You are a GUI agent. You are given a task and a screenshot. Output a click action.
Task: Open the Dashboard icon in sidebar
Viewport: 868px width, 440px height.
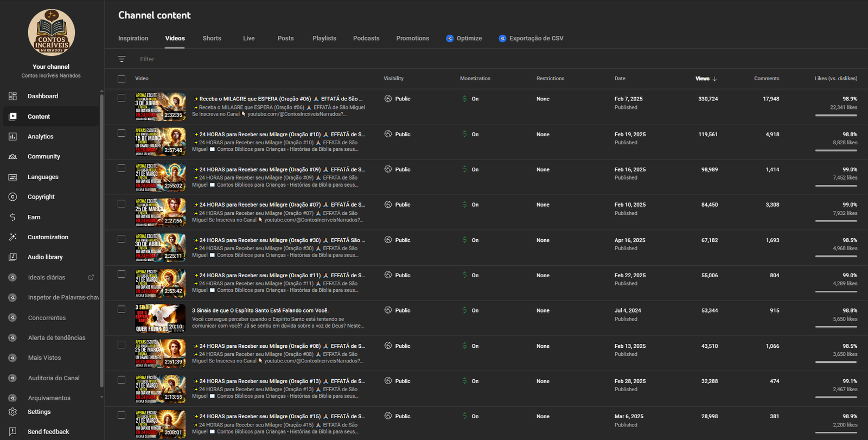pyautogui.click(x=12, y=96)
